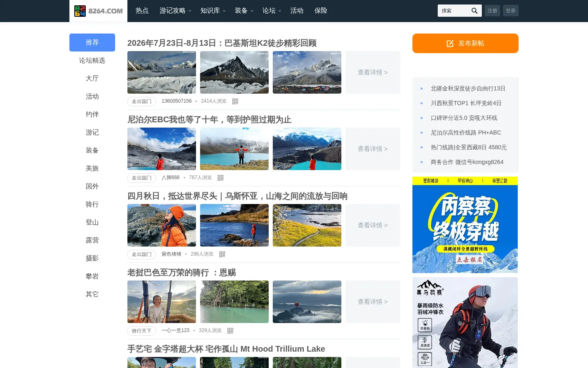Open the 活动 item in the top navigation
588x368 pixels.
(x=297, y=11)
